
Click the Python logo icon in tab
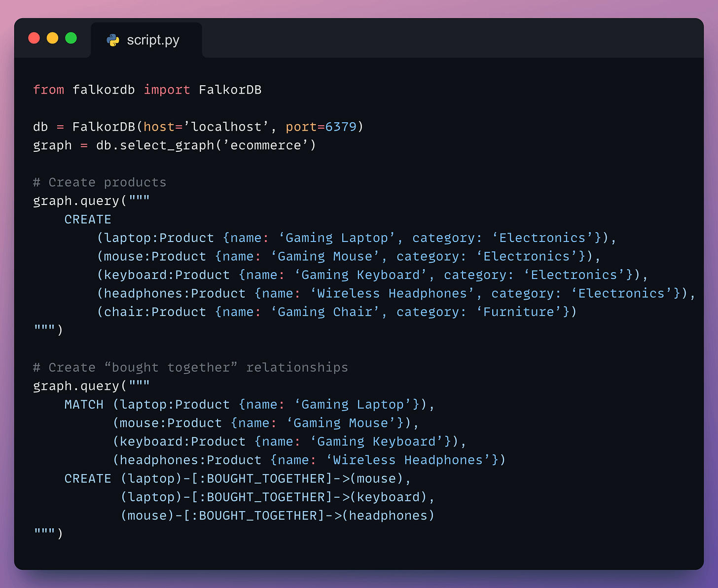113,40
